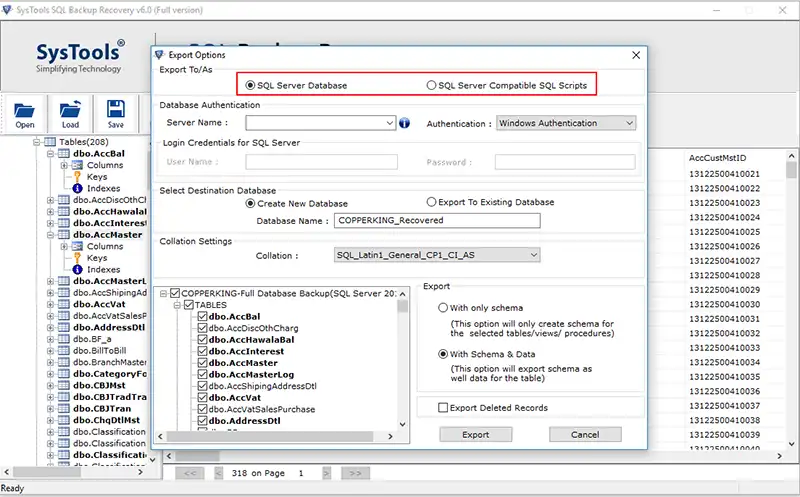The image size is (800, 497).
Task: Go to last page of records
Action: (355, 473)
